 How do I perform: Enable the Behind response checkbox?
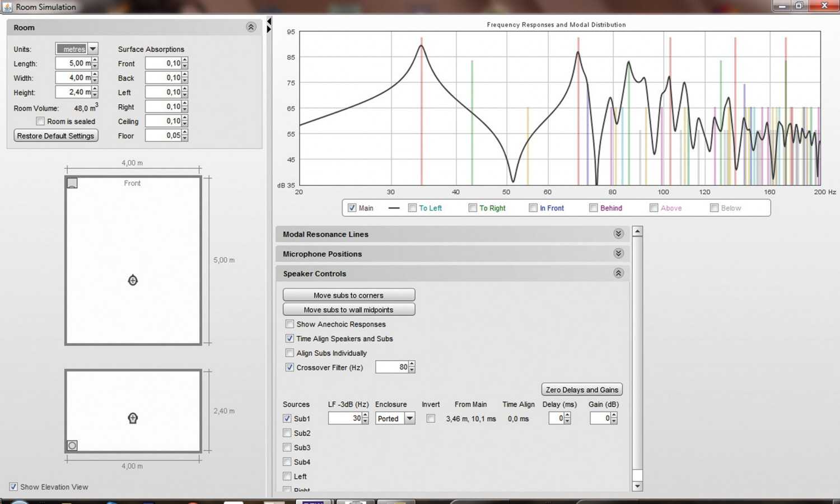[594, 208]
